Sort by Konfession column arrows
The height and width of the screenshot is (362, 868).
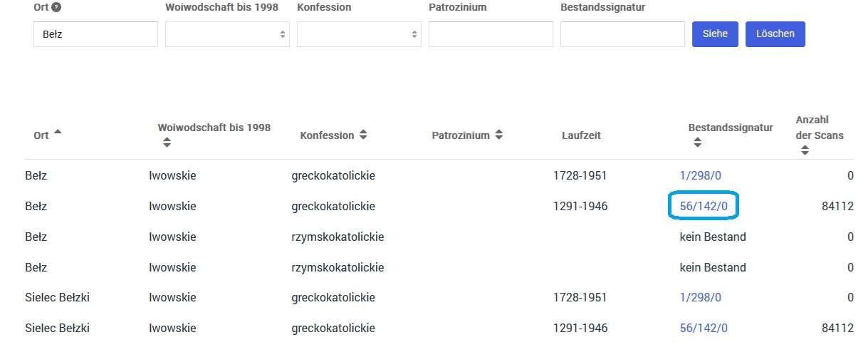click(363, 135)
